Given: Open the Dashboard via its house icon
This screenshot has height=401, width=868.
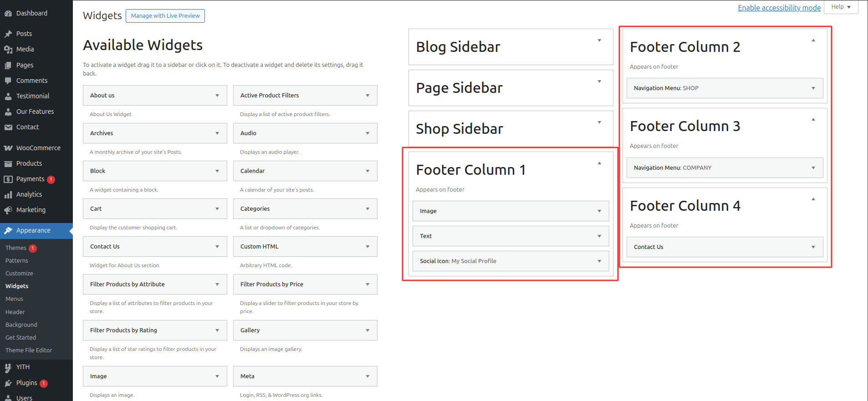Looking at the screenshot, I should (x=9, y=13).
